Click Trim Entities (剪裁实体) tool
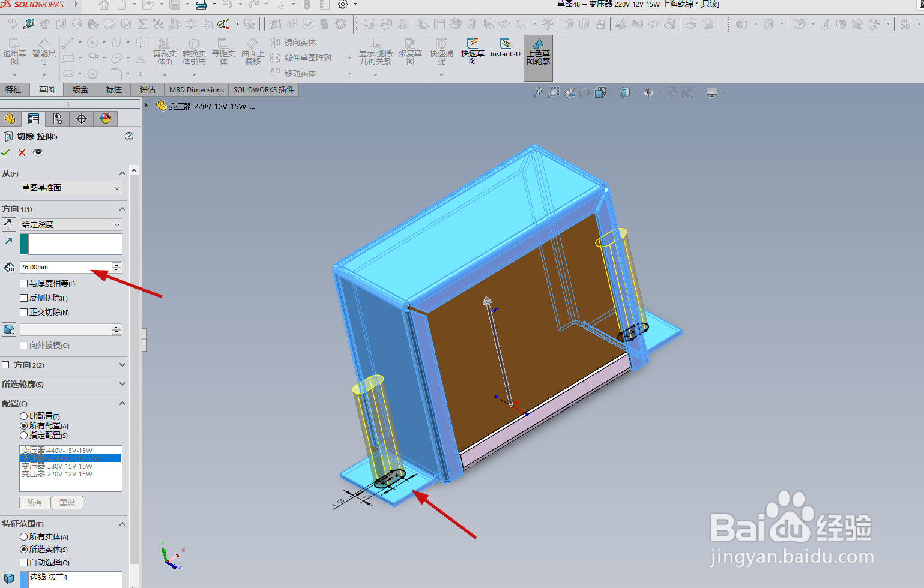Viewport: 924px width, 588px height. coord(165,52)
